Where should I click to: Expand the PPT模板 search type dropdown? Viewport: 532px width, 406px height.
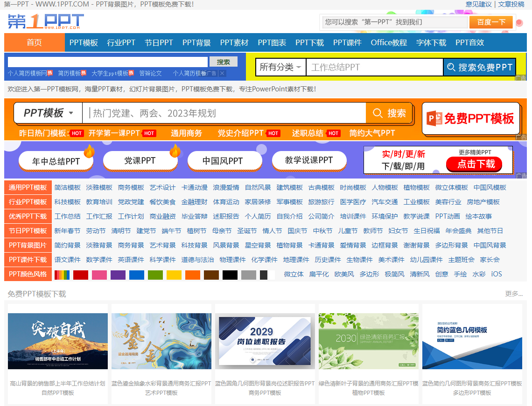click(x=49, y=113)
